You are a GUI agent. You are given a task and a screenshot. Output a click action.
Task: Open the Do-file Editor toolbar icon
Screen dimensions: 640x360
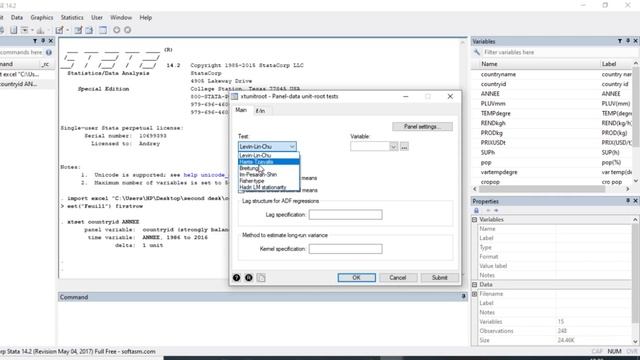point(60,30)
